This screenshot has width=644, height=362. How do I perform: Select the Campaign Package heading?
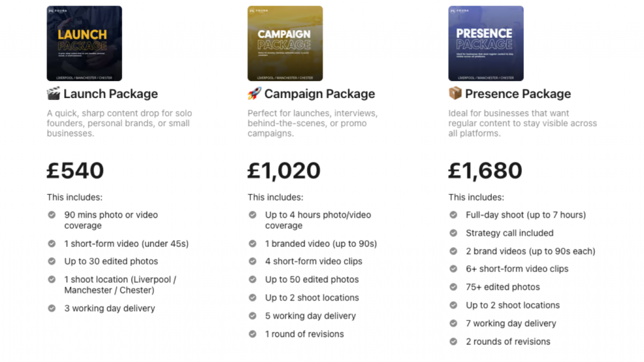pos(319,94)
